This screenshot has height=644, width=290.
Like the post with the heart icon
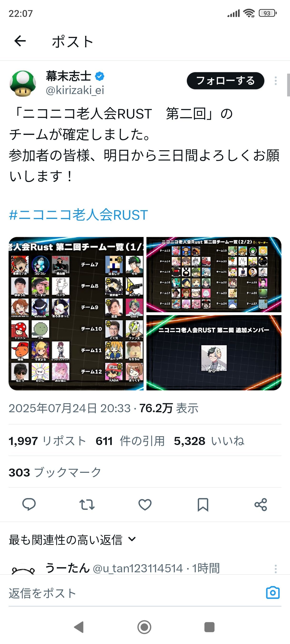(x=145, y=505)
